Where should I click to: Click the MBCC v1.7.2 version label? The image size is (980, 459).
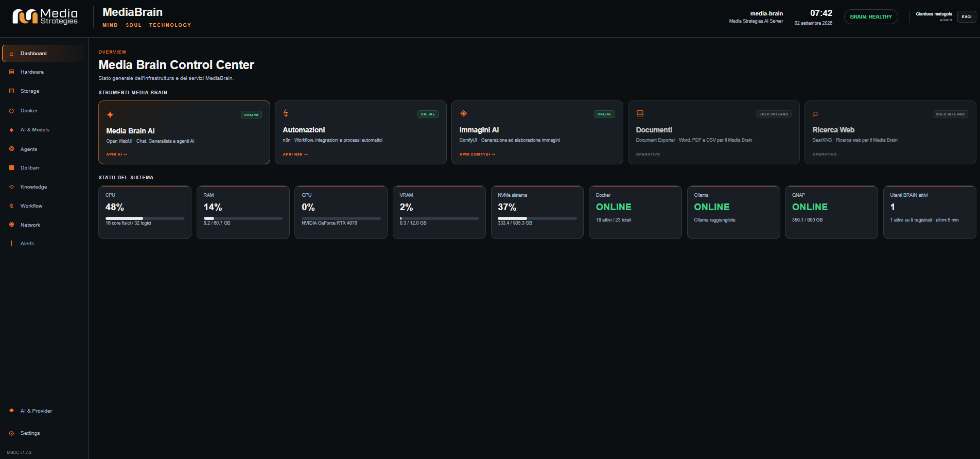pyautogui.click(x=19, y=452)
